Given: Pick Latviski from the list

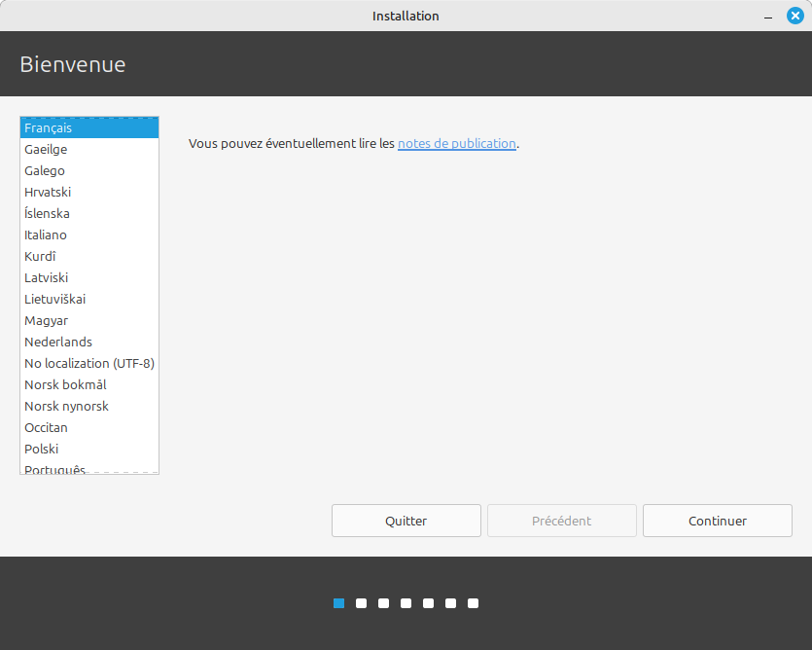Looking at the screenshot, I should click(89, 278).
